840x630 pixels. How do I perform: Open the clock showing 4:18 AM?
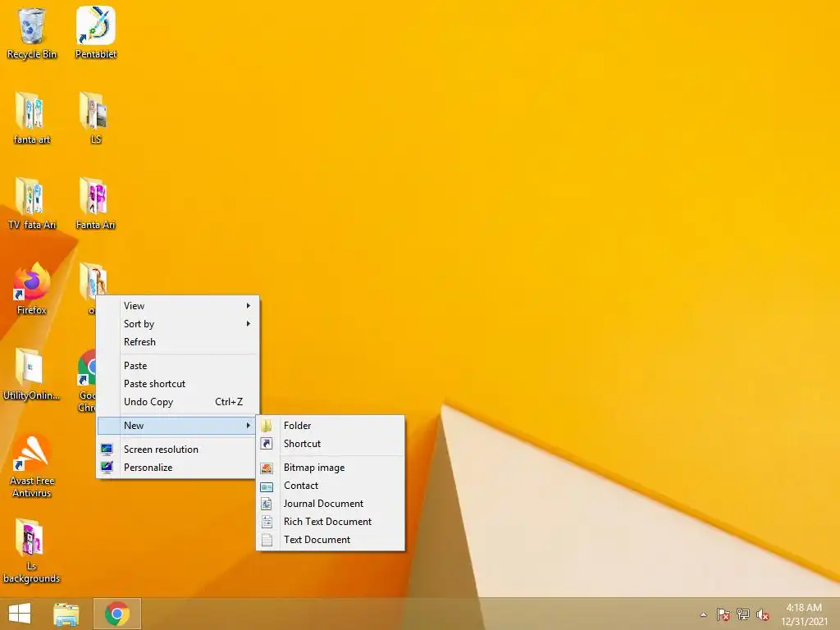click(804, 614)
